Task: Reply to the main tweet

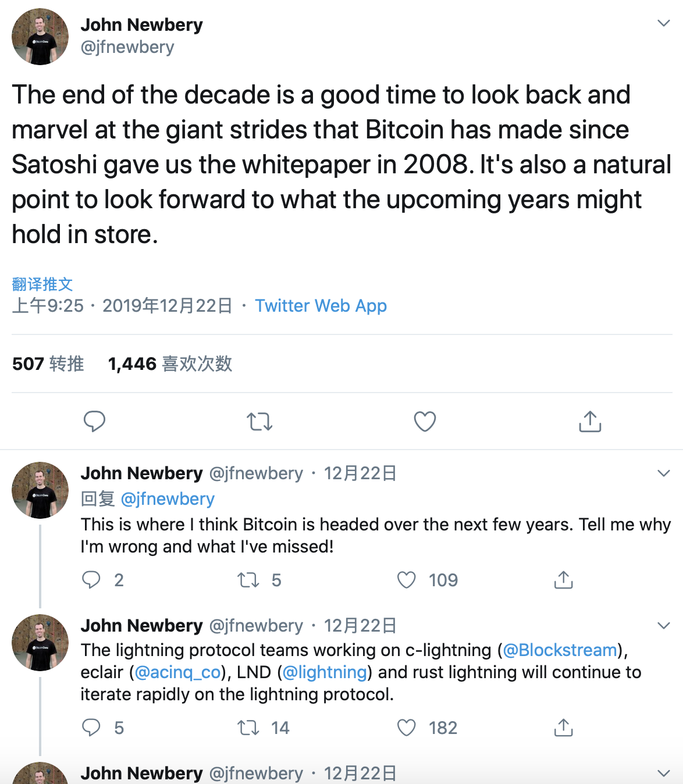Action: coord(94,421)
